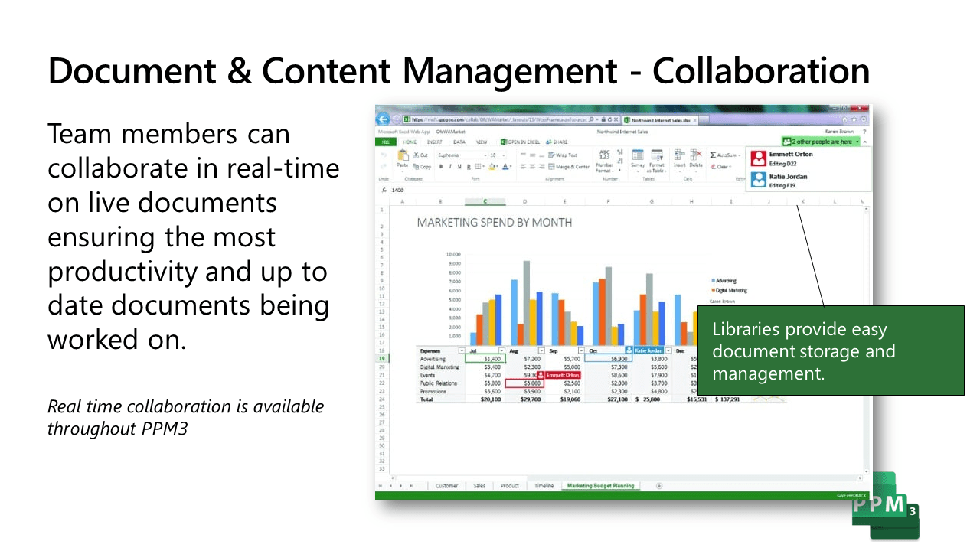The height and width of the screenshot is (551, 980).
Task: Select the $6,900 Advertising Oct cell
Action: coord(609,359)
